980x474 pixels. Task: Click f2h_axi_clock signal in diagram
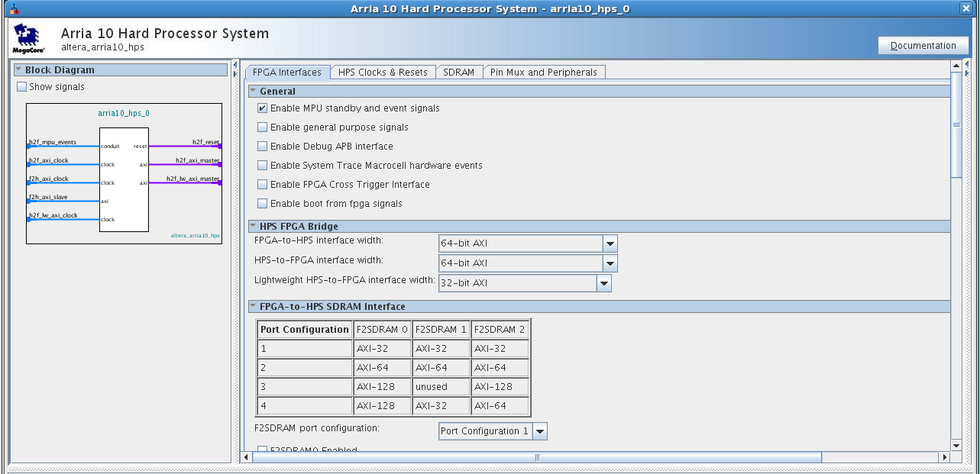click(x=48, y=179)
